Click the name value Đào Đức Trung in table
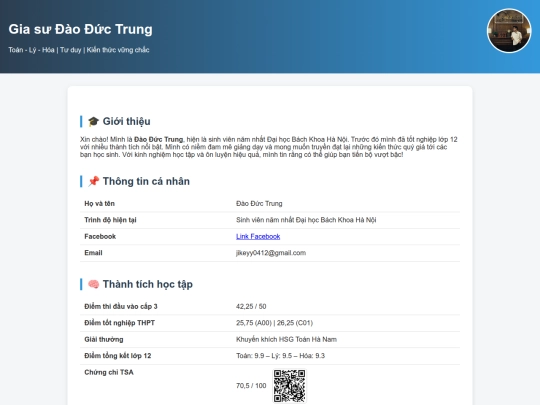Viewport: 540px width, 405px height. click(259, 204)
